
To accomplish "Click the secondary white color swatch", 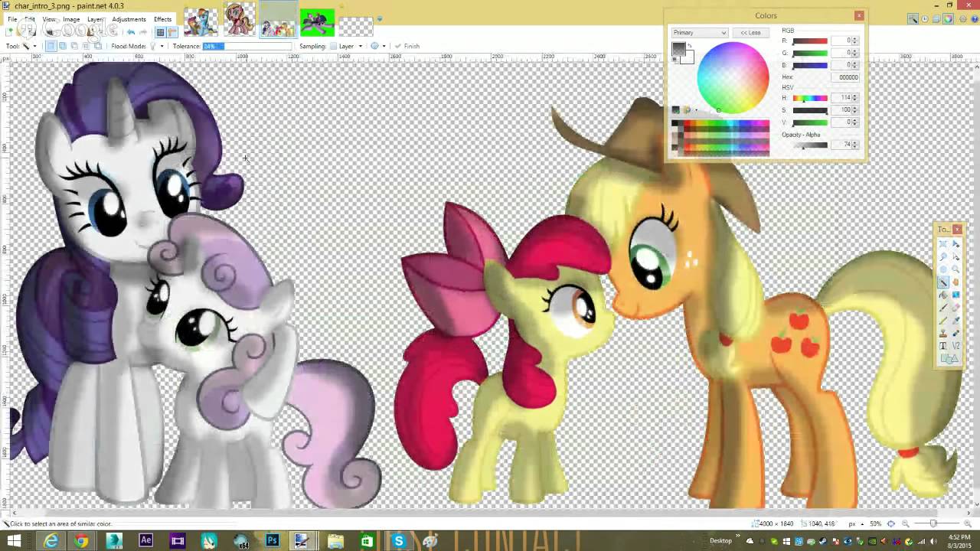I will click(688, 58).
